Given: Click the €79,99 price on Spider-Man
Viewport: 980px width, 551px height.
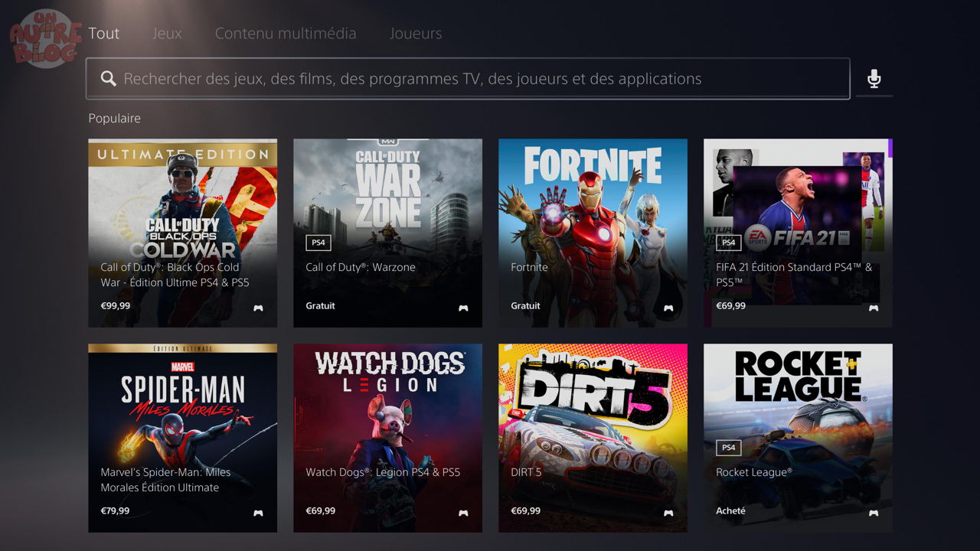Looking at the screenshot, I should [116, 511].
